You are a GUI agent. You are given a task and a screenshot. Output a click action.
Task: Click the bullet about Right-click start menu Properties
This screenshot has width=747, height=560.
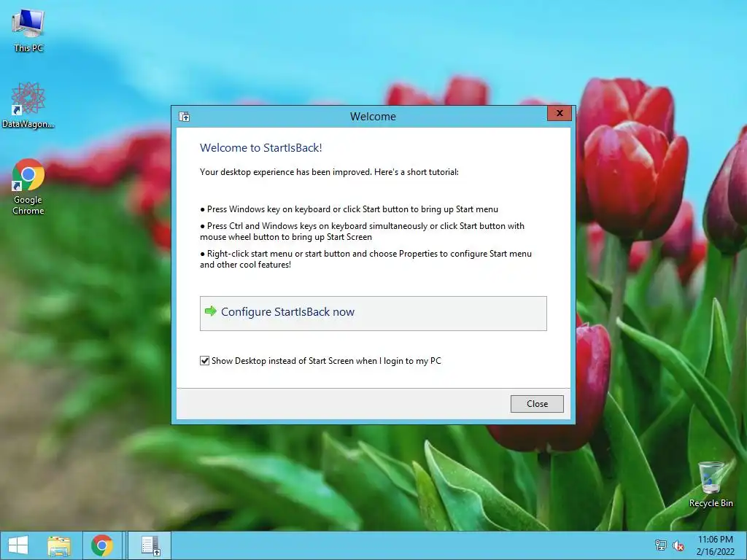coord(366,259)
